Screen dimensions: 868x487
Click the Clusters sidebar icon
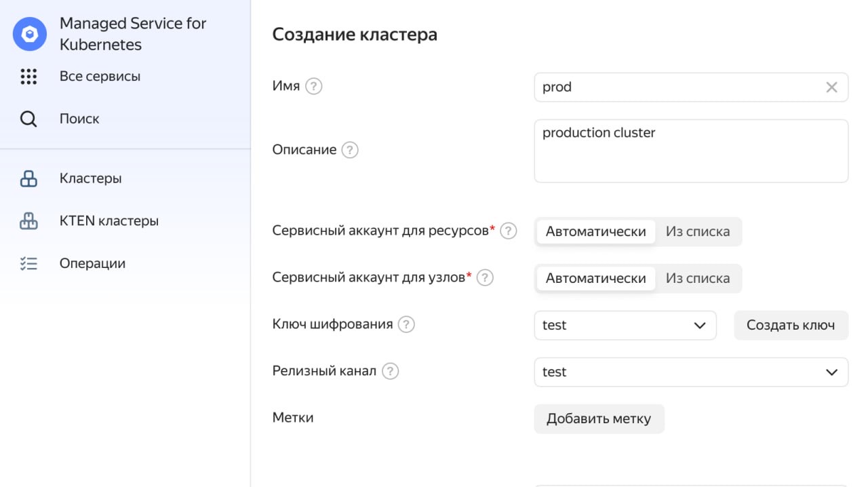tap(28, 179)
